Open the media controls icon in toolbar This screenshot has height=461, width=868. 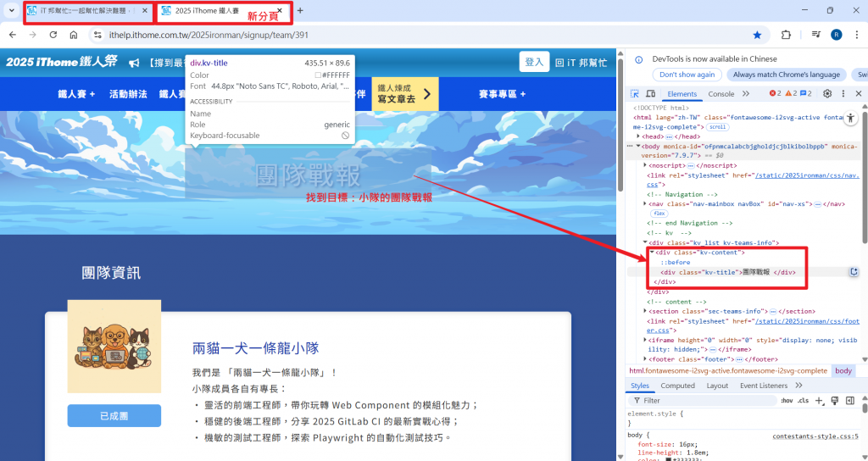tap(816, 35)
